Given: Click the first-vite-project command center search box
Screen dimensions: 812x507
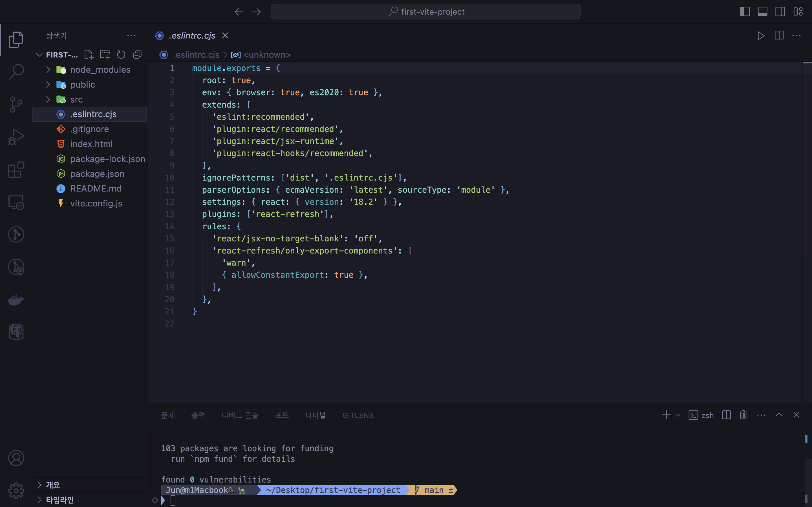Looking at the screenshot, I should tap(425, 12).
